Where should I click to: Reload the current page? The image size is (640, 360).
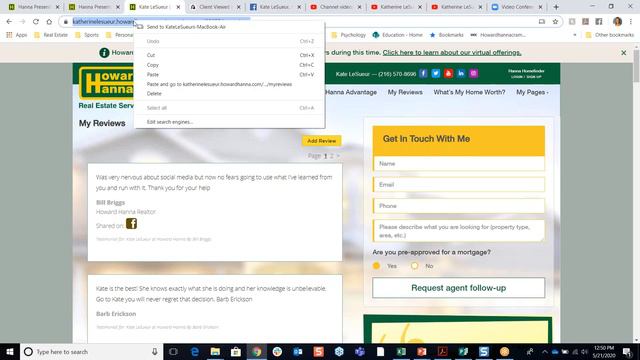click(x=36, y=22)
